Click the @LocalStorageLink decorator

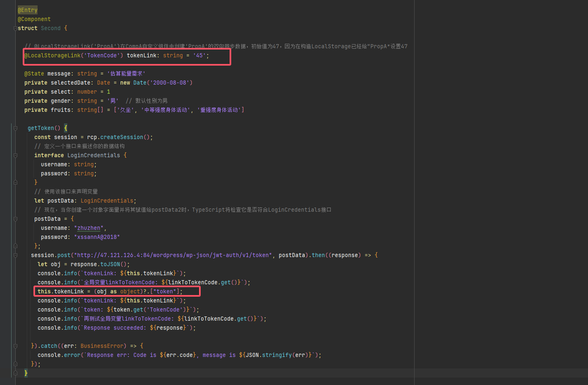click(52, 55)
